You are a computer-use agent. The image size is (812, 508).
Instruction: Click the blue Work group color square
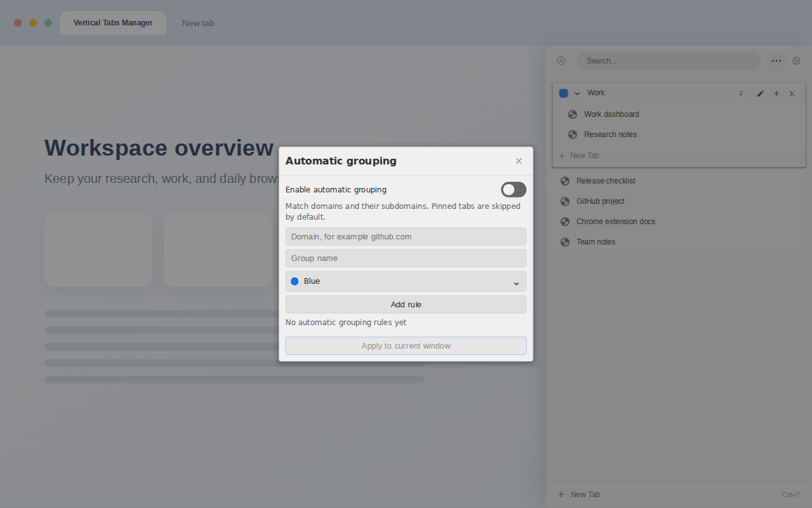pyautogui.click(x=563, y=93)
